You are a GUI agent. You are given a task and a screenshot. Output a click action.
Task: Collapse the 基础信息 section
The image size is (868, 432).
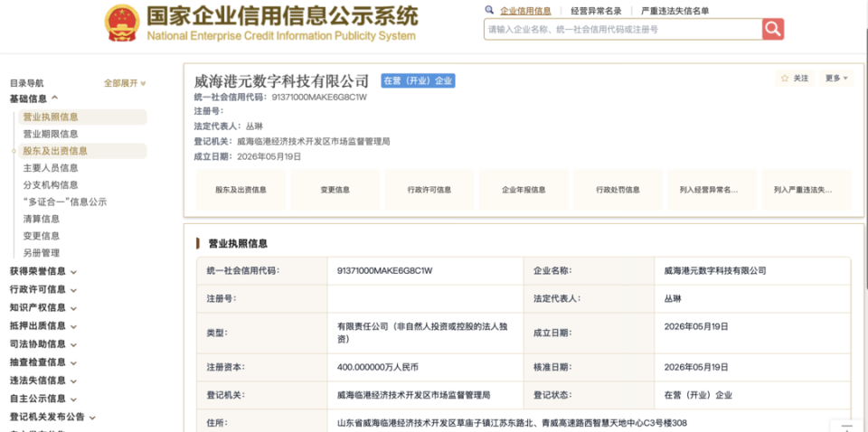click(33, 99)
